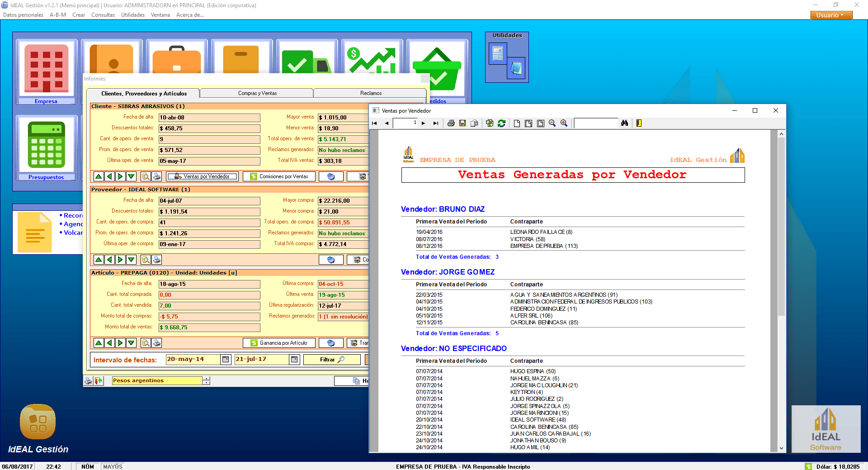Viewport: 868px width, 470px height.
Task: Go to last Cliente record (down arrow)
Action: [131, 176]
